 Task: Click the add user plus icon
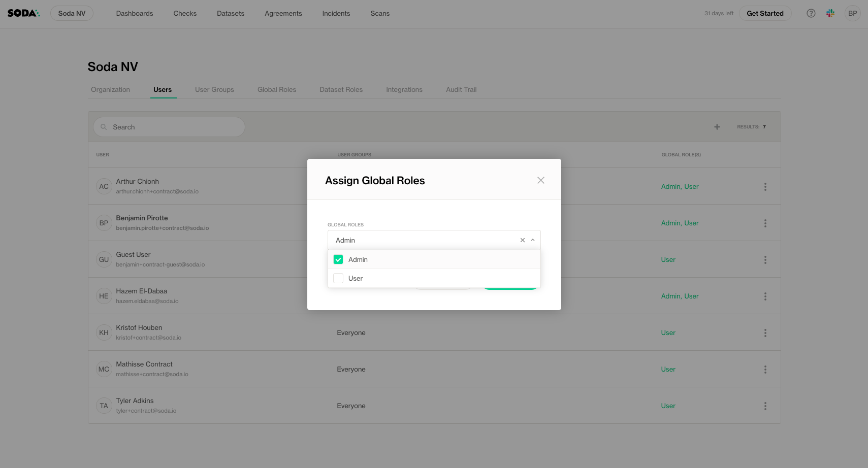(717, 127)
